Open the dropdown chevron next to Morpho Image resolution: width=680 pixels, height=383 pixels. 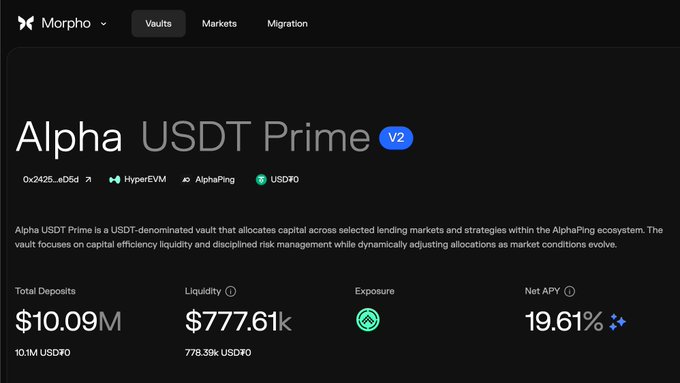coord(103,24)
